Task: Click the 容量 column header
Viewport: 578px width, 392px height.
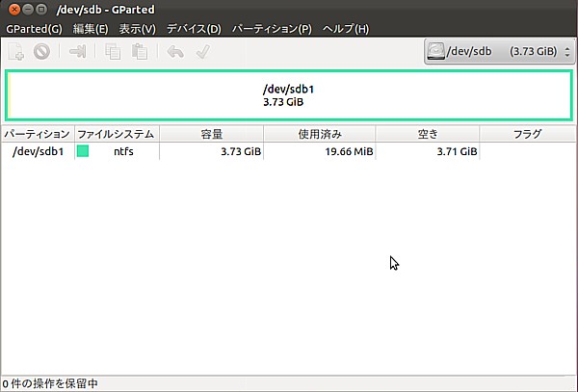Action: pos(212,134)
